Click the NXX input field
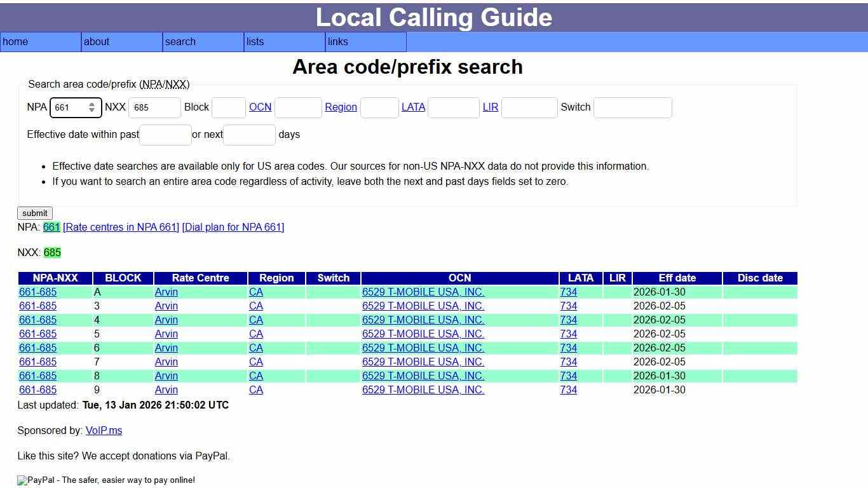868x488 pixels. tap(154, 107)
